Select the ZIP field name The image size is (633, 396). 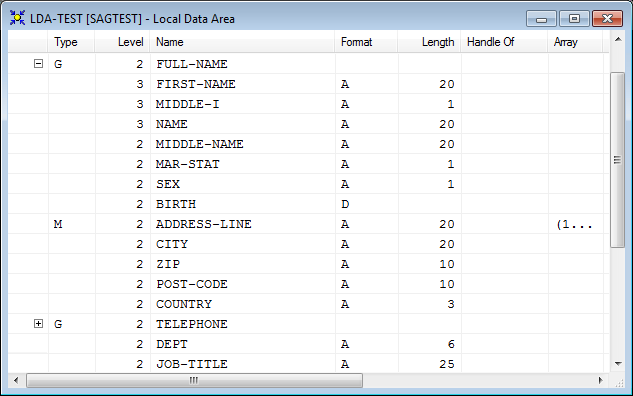(x=168, y=264)
